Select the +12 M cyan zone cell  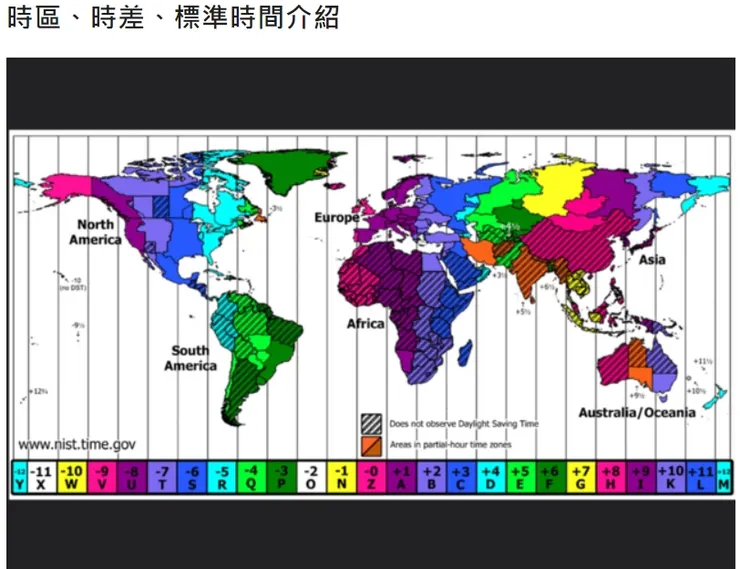click(x=724, y=477)
